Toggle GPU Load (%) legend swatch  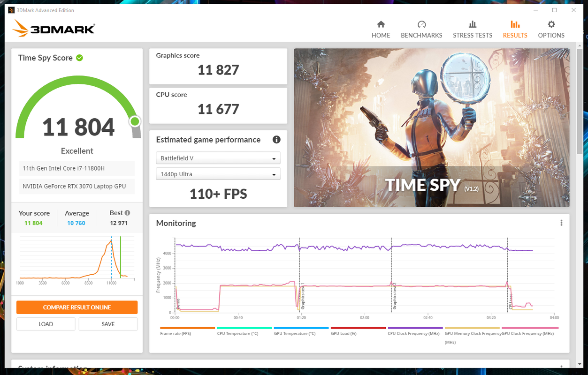pyautogui.click(x=358, y=328)
